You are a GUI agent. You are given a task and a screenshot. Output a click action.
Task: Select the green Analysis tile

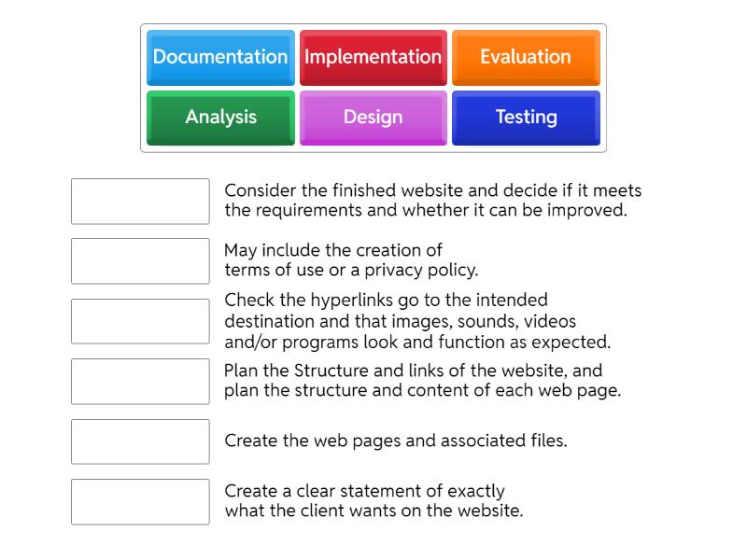click(220, 118)
